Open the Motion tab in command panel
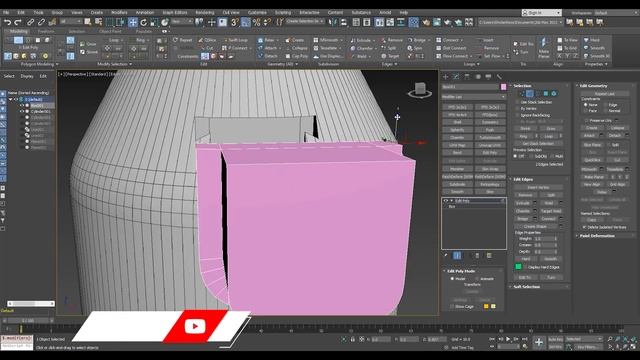The width and height of the screenshot is (640, 360). pyautogui.click(x=478, y=76)
